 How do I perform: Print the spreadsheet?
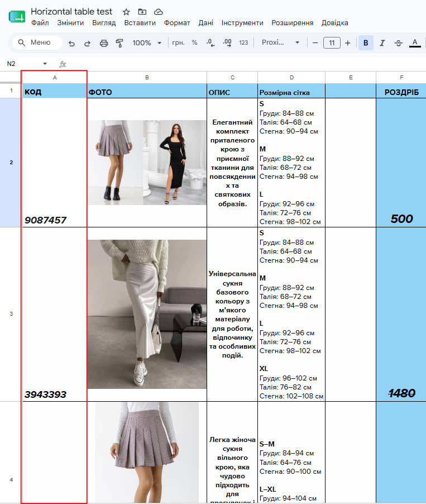tap(104, 43)
